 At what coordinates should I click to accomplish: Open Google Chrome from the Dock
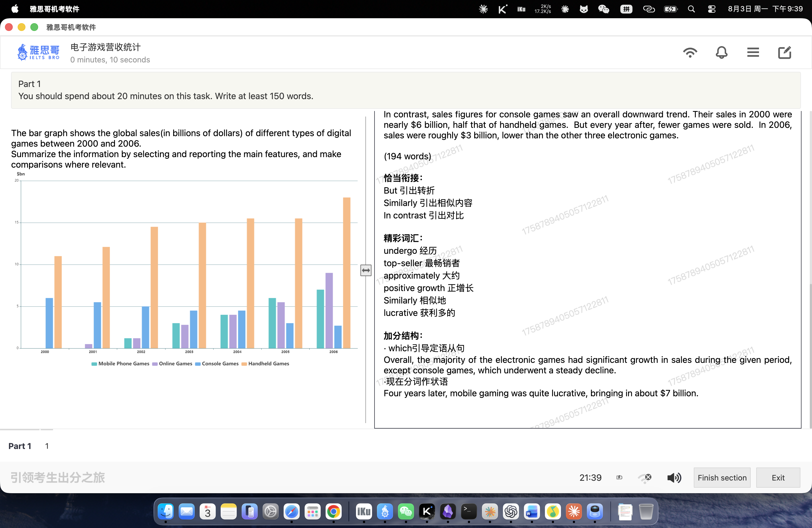(x=333, y=512)
